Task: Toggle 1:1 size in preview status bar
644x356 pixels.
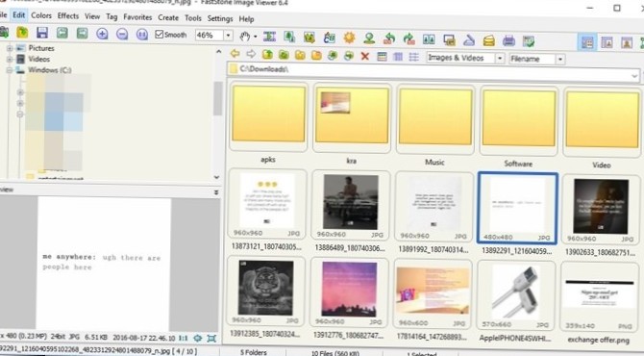Action: point(184,338)
